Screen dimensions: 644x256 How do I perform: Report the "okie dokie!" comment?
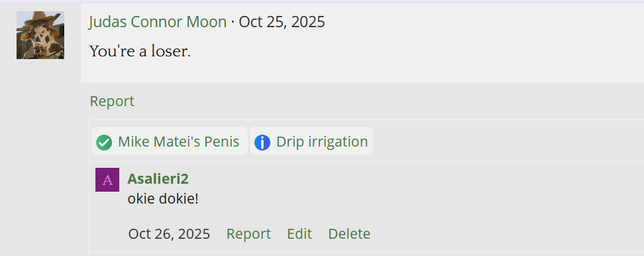click(x=248, y=234)
